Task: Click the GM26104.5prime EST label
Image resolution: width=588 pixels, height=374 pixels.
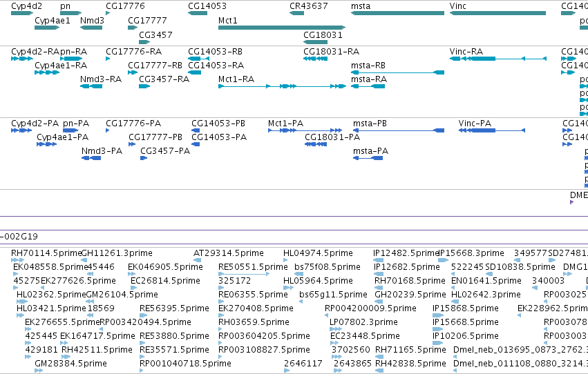Action: [122, 295]
